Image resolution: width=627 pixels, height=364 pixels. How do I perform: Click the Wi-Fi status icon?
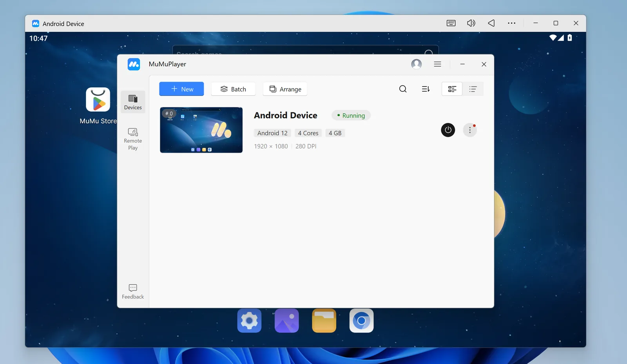(x=553, y=38)
